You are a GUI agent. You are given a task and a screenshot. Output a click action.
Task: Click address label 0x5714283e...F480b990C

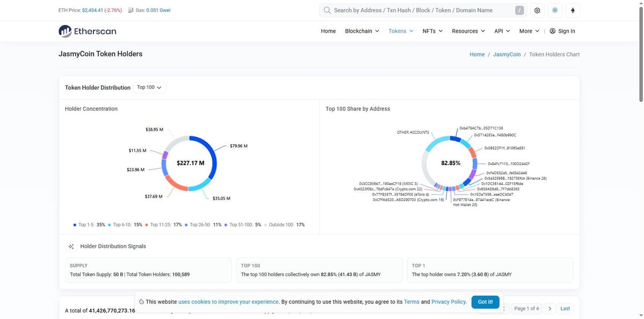click(x=495, y=135)
